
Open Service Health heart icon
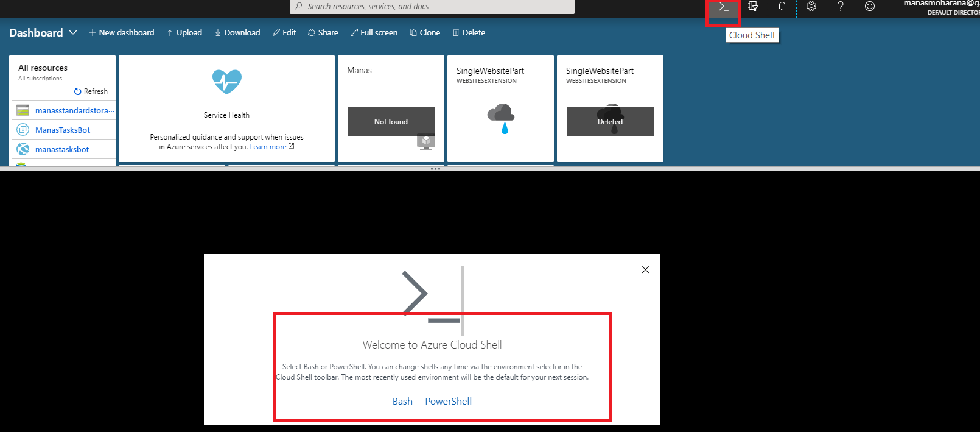coord(227,82)
